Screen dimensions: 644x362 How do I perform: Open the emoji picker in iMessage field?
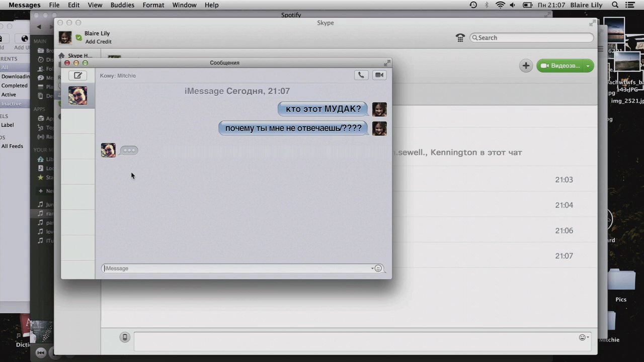(378, 268)
